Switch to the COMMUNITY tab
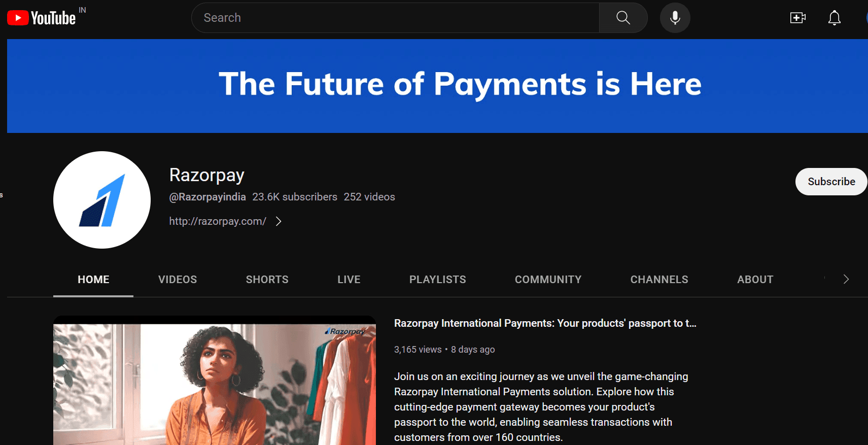The width and height of the screenshot is (868, 445). pyautogui.click(x=548, y=280)
